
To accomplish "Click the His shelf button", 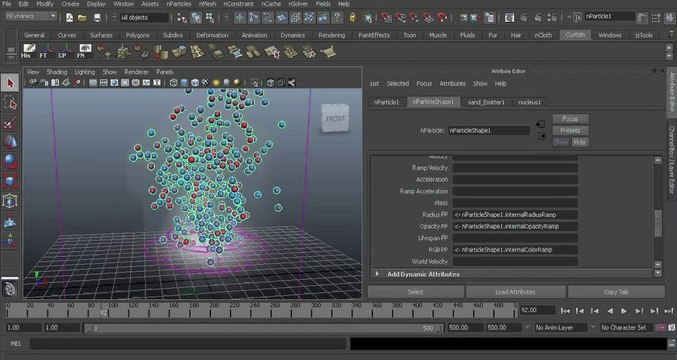I will (28, 51).
